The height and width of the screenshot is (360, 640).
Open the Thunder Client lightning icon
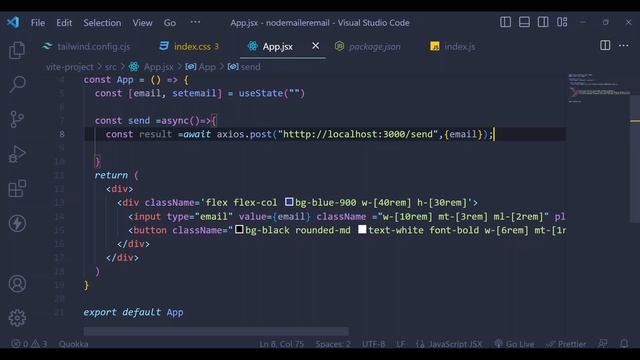click(17, 223)
